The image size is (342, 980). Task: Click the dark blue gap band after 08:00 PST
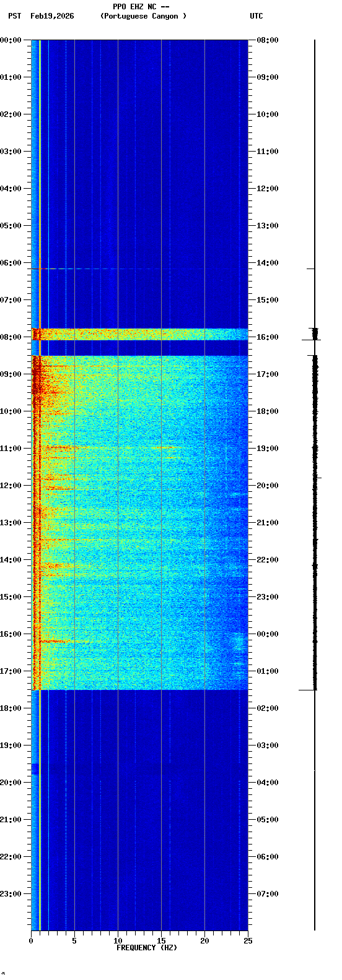click(139, 348)
